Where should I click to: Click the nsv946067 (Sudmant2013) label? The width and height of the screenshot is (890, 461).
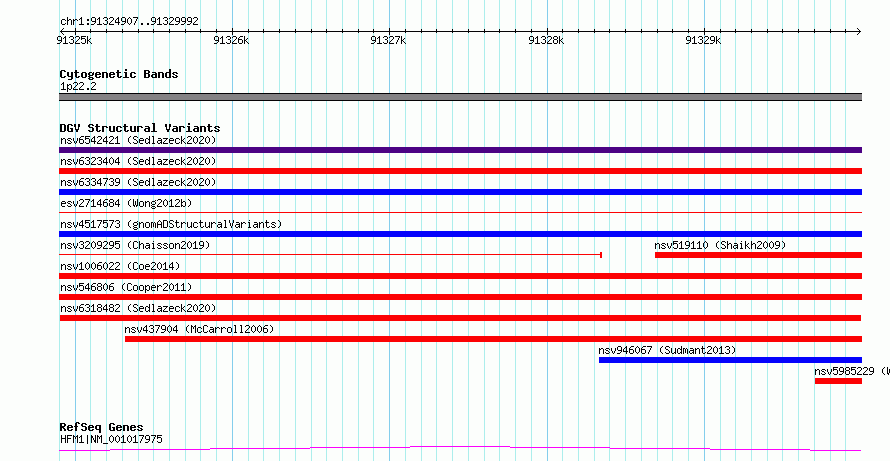[668, 350]
